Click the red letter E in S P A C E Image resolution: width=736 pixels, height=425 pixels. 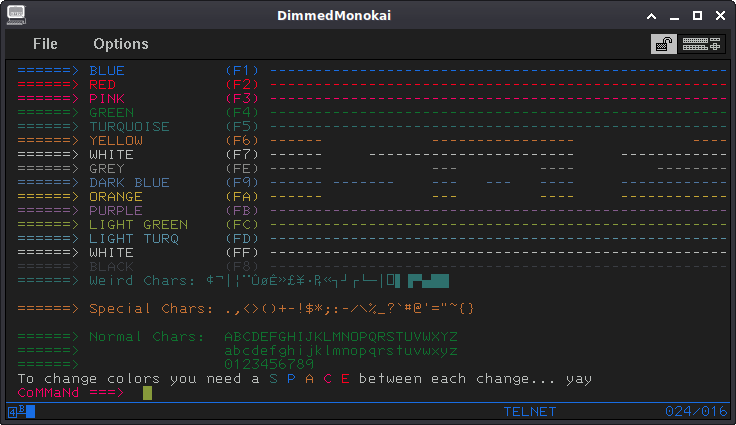[345, 379]
